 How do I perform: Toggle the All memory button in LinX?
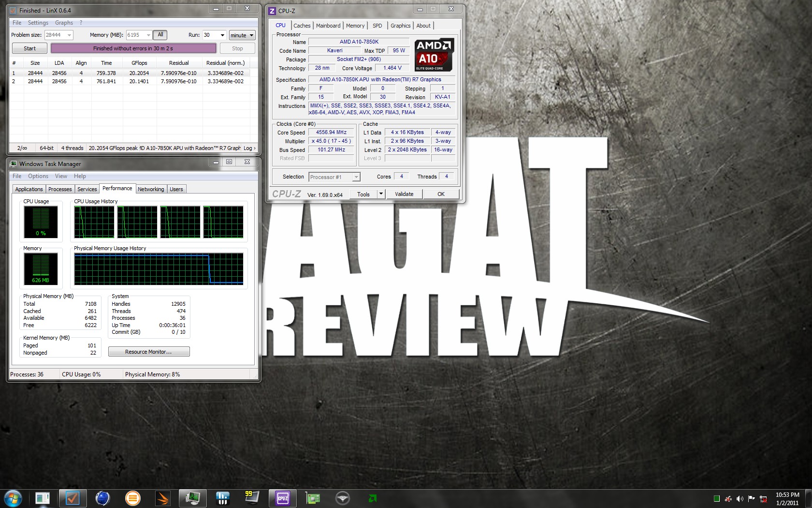tap(160, 35)
